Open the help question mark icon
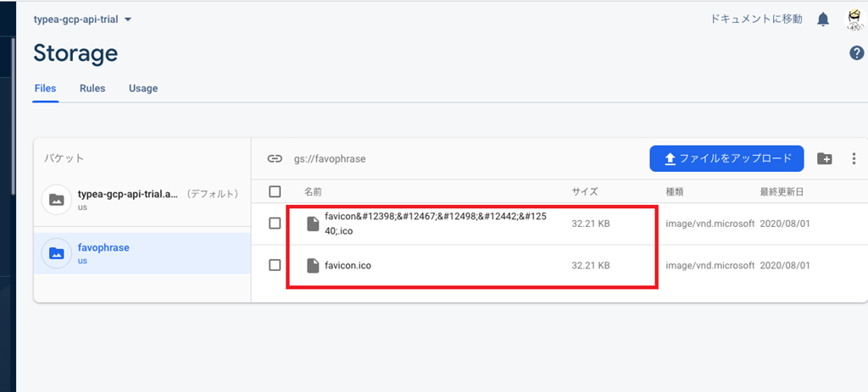This screenshot has height=392, width=868. (x=856, y=53)
